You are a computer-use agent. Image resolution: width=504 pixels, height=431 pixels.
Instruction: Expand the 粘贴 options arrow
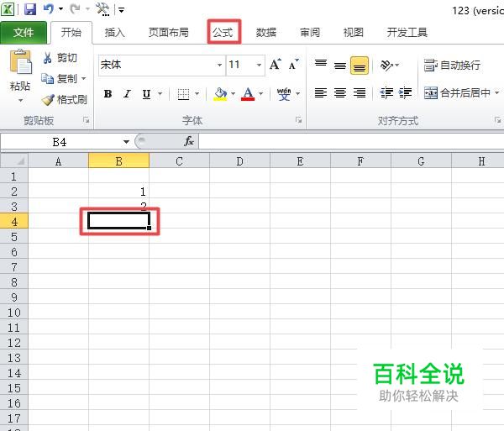(x=20, y=101)
